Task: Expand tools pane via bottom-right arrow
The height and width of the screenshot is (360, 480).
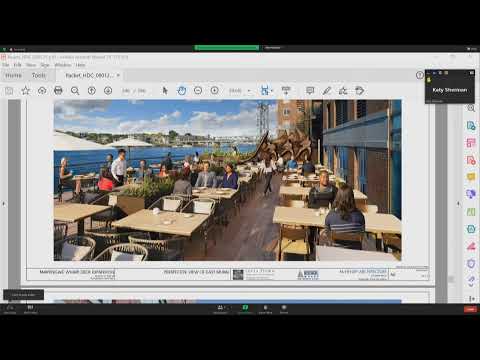Action: [472, 298]
